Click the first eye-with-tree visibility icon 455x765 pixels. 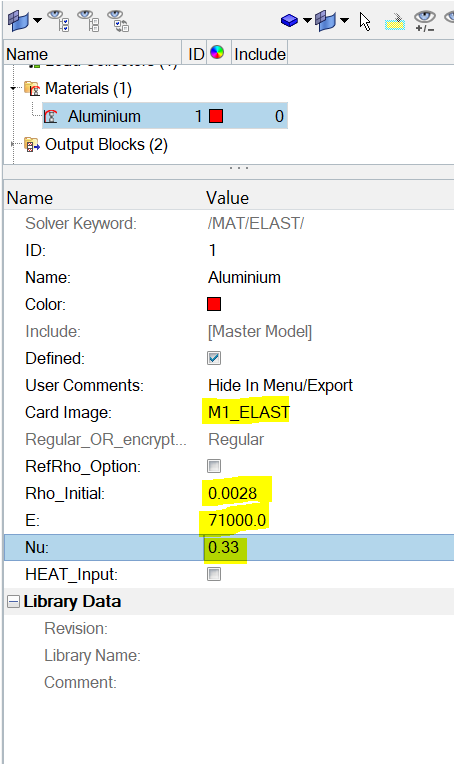click(x=59, y=21)
